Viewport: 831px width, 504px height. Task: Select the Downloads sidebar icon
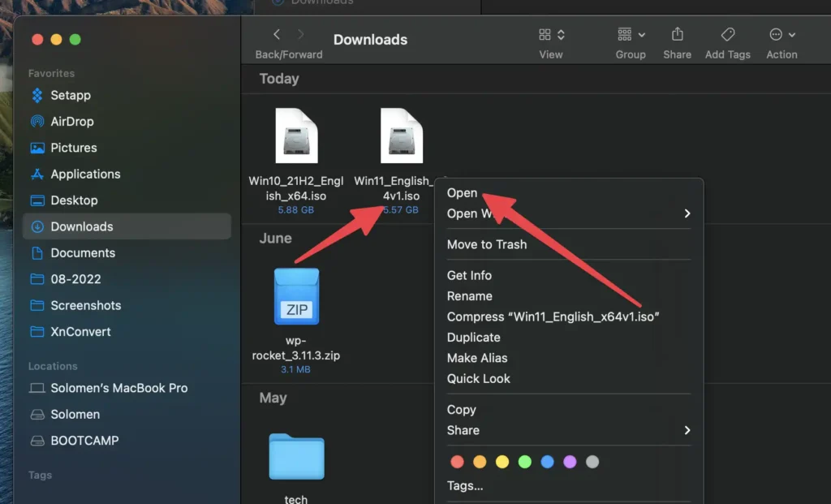tap(37, 226)
